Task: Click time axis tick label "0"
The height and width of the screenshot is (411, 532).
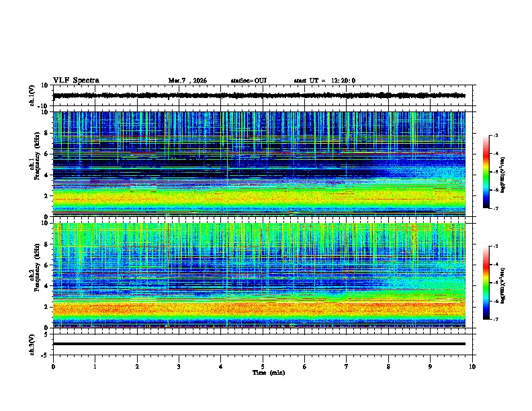Action: tap(53, 367)
